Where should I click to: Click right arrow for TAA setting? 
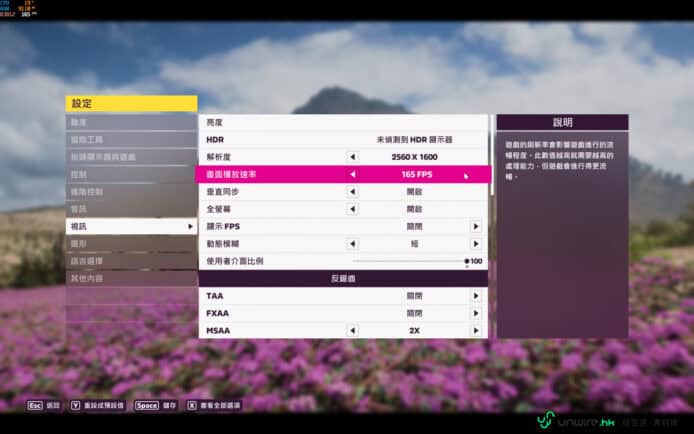tap(476, 297)
